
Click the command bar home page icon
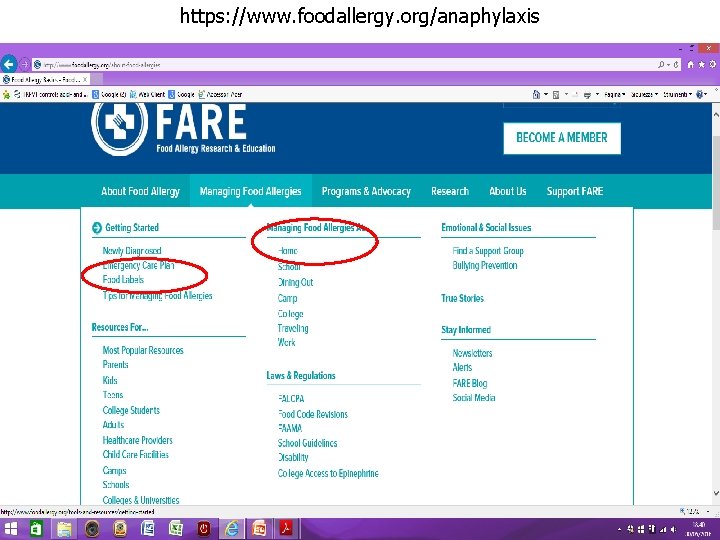(x=536, y=95)
